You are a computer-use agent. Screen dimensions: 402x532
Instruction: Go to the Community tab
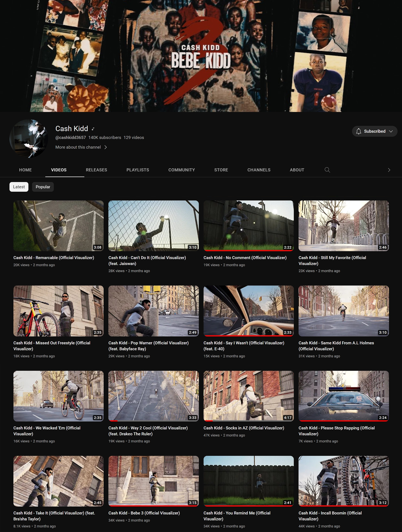(182, 170)
